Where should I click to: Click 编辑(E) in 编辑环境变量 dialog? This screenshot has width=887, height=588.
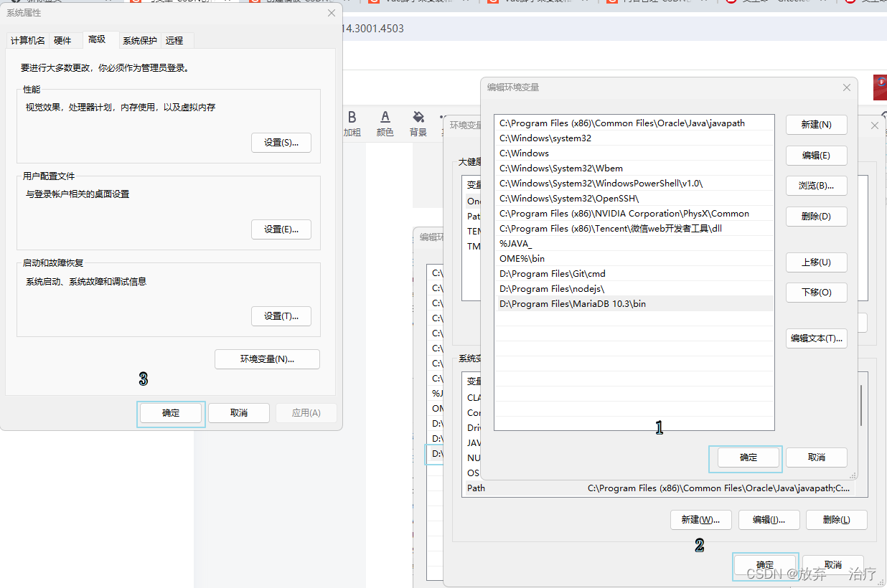[817, 156]
